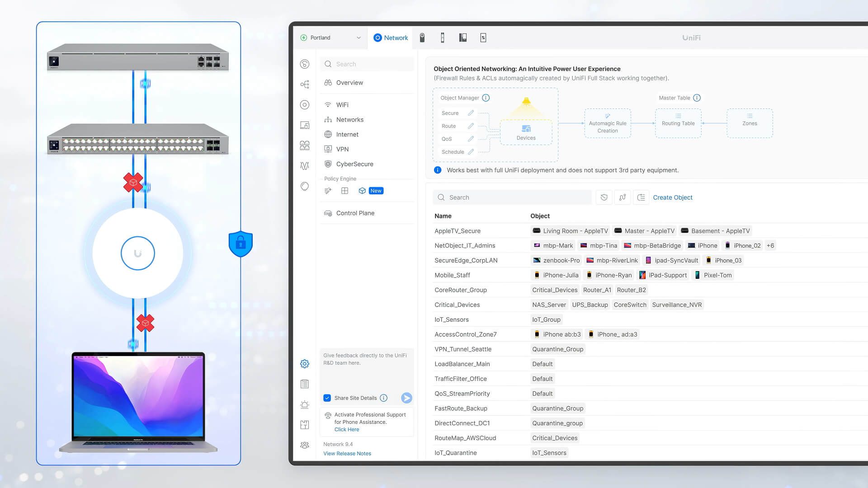Click the edit pencil next to Schedule
The width and height of the screenshot is (868, 488).
pyautogui.click(x=471, y=152)
